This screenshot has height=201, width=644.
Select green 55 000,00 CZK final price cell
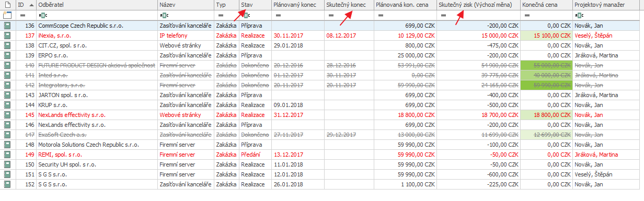(x=546, y=65)
